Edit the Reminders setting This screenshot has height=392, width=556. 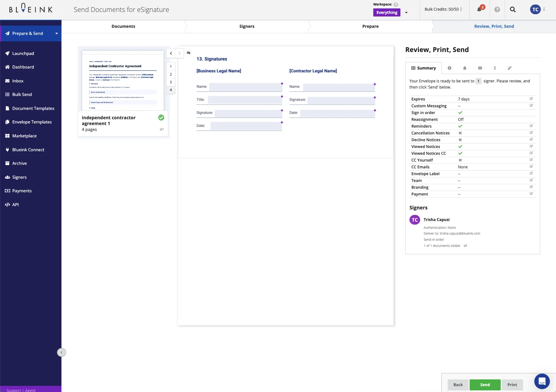[x=531, y=126]
